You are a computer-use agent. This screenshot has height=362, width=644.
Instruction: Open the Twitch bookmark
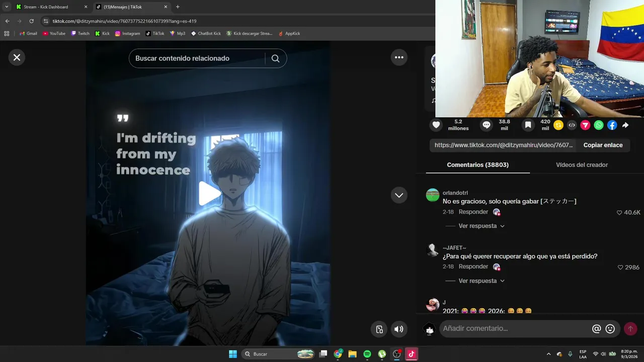tap(80, 34)
